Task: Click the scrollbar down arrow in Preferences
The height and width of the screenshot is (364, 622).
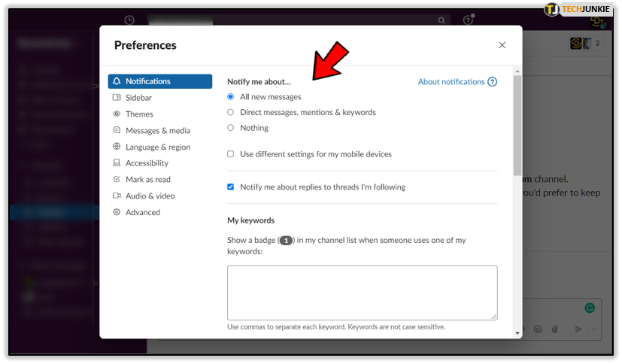Action: (517, 333)
